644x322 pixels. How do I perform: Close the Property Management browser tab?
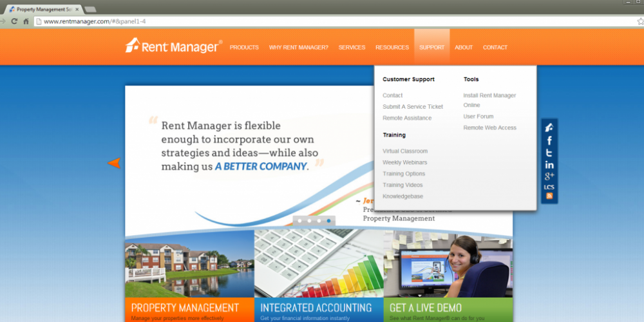77,9
